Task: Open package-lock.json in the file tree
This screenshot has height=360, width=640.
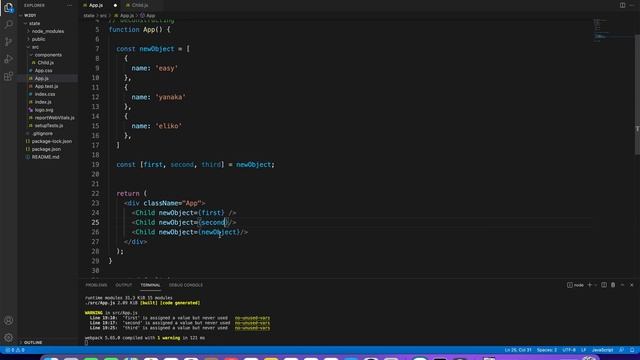Action: 51,142
